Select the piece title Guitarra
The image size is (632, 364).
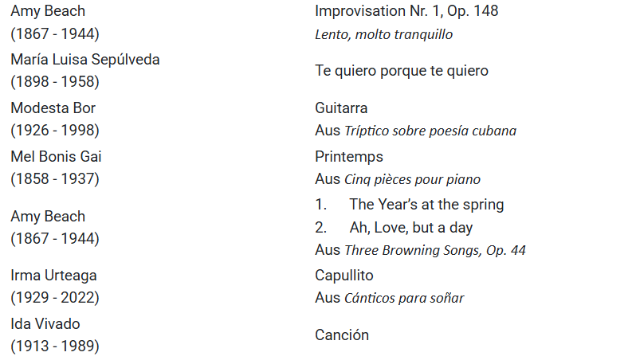[341, 108]
